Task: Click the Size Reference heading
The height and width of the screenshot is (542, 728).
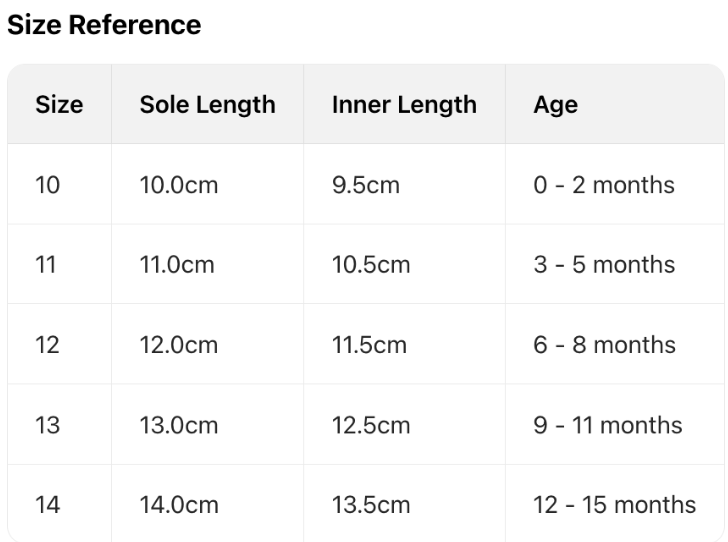Action: (x=104, y=25)
